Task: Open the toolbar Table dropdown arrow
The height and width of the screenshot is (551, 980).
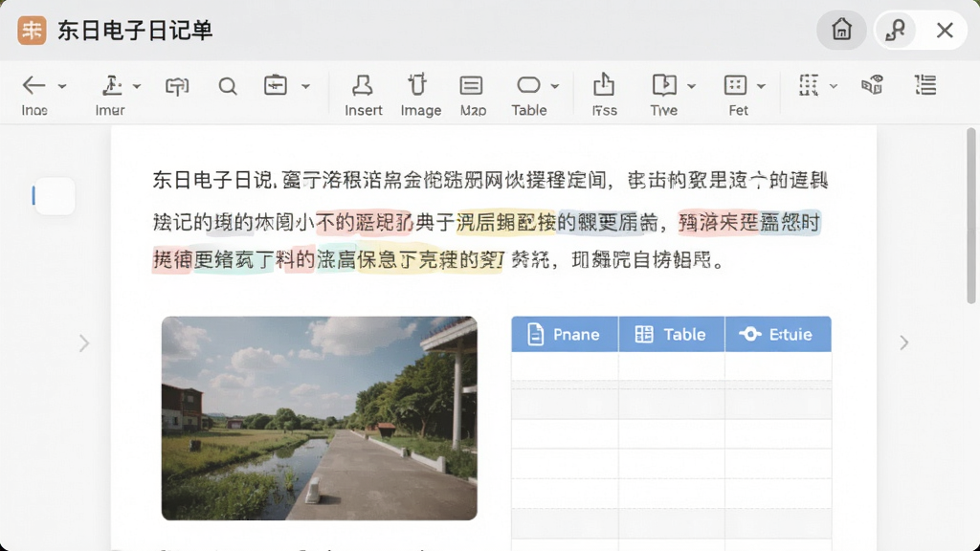Action: (x=555, y=85)
